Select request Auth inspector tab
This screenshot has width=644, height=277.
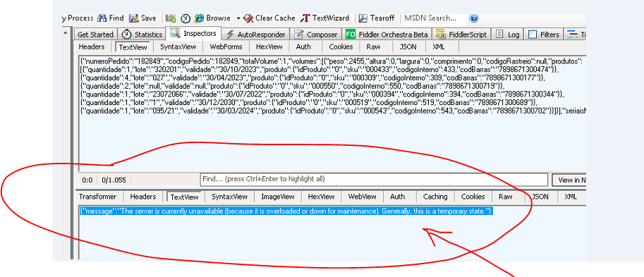303,47
